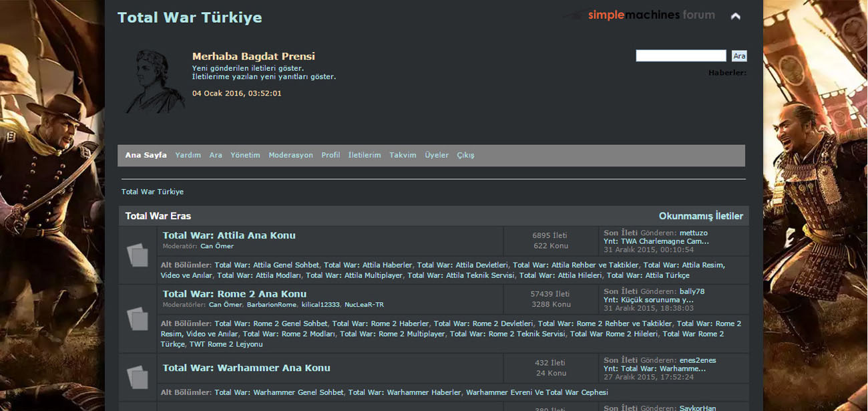Click the user avatar portrait sketch
The image size is (868, 411).
(156, 80)
